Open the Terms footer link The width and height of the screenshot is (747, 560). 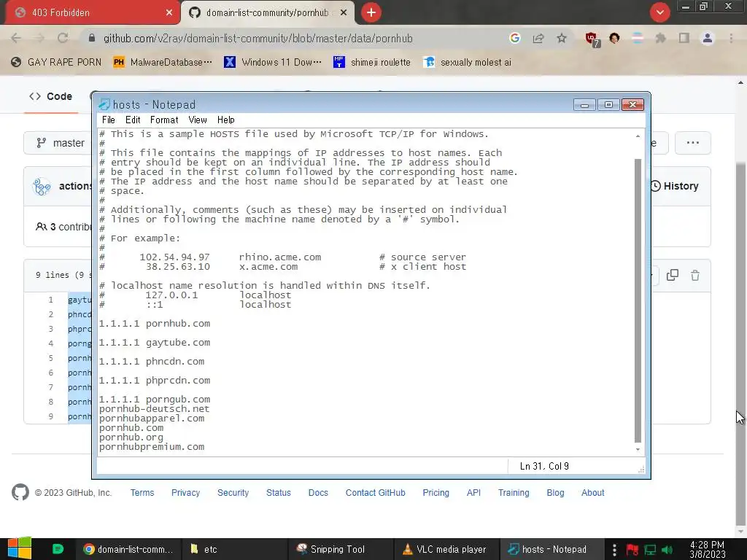[142, 493]
